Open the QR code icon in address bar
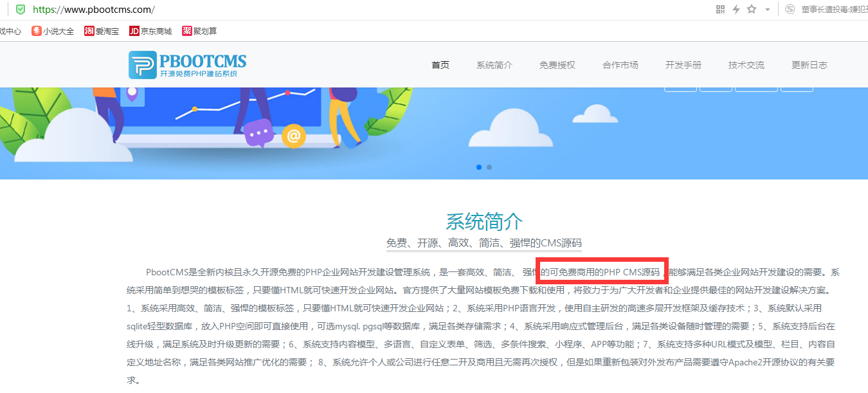 (x=720, y=10)
